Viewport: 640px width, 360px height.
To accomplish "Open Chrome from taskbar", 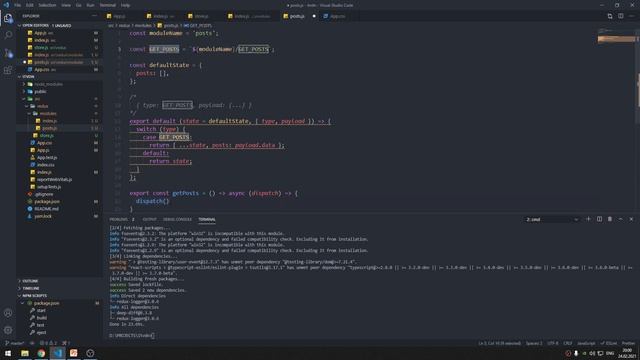I will pos(41,353).
